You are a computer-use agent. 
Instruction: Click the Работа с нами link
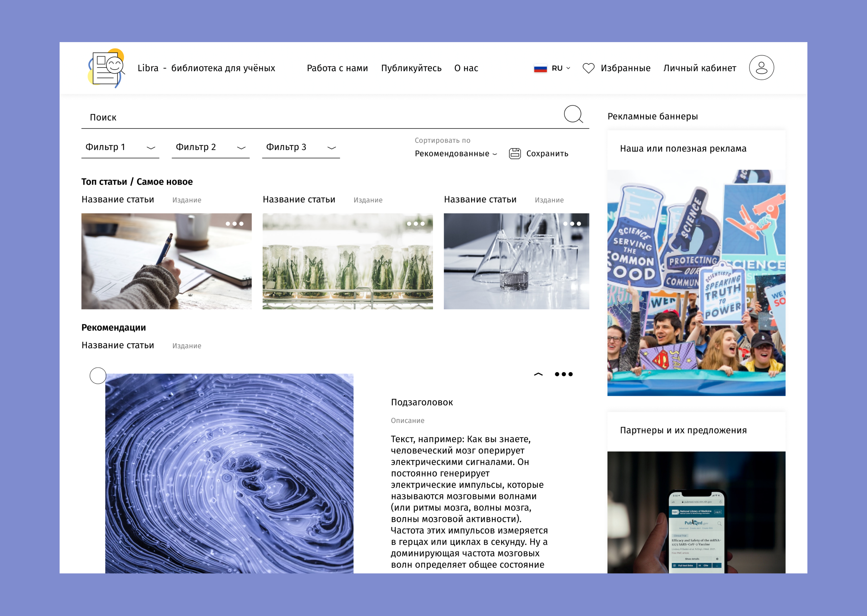(x=337, y=68)
